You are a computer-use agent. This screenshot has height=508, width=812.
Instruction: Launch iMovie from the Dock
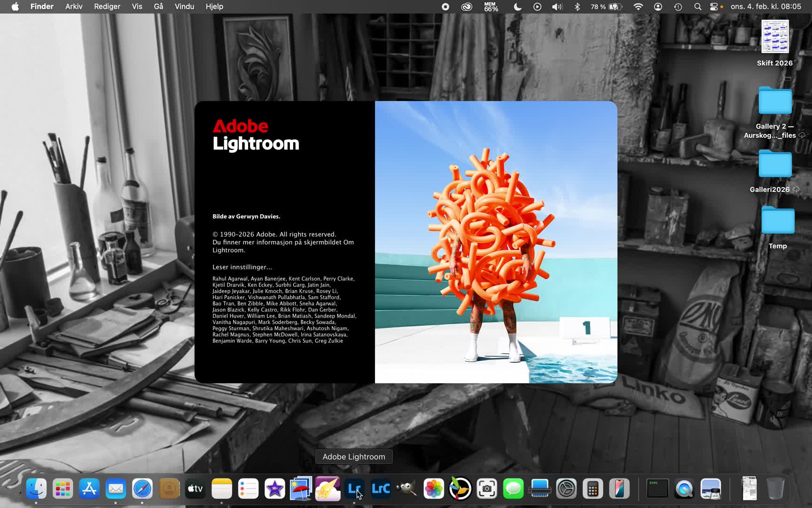click(x=275, y=489)
